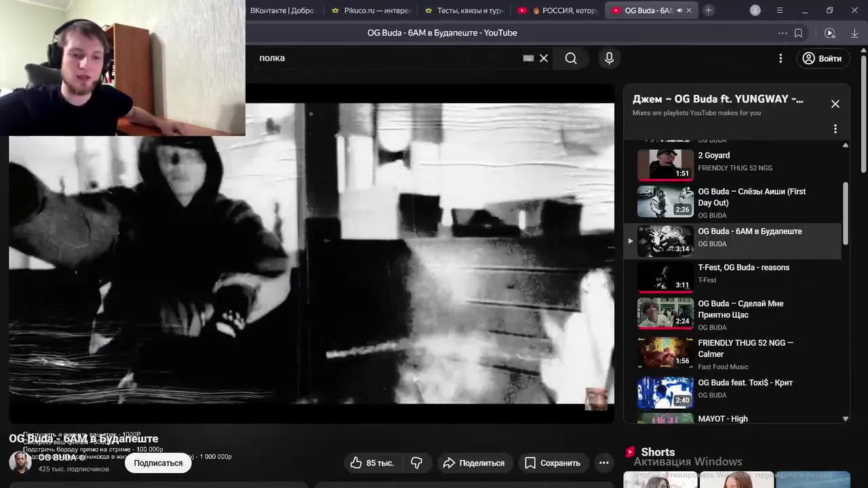Open the browser hamburger menu
The width and height of the screenshot is (868, 488).
[780, 10]
